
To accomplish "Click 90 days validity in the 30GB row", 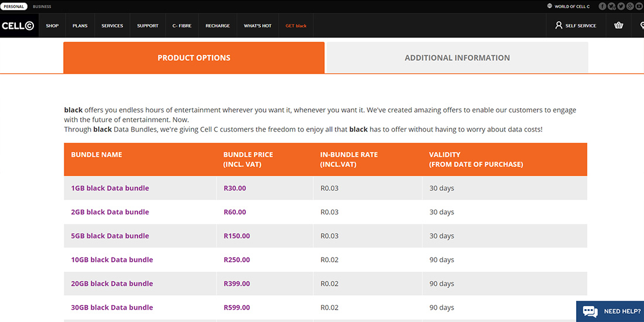I will coord(441,307).
